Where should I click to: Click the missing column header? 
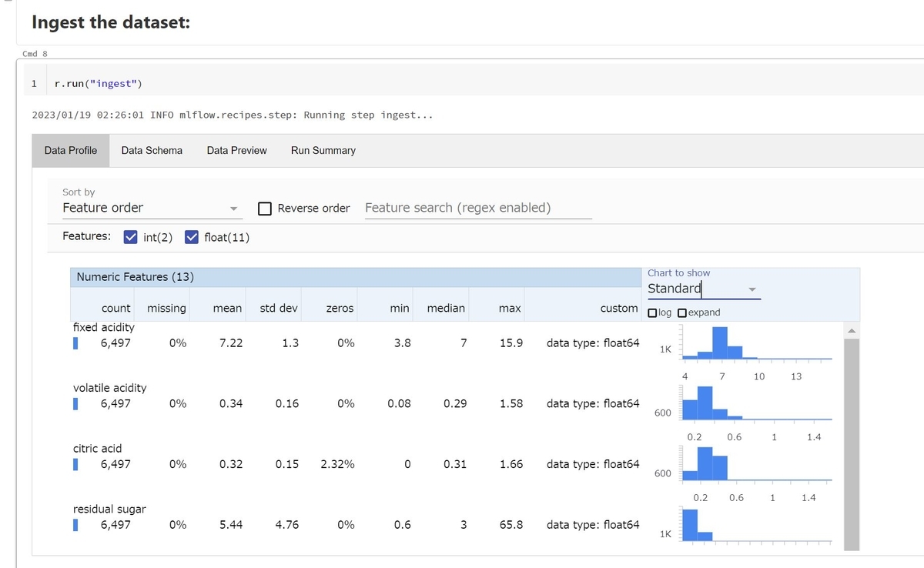point(166,308)
